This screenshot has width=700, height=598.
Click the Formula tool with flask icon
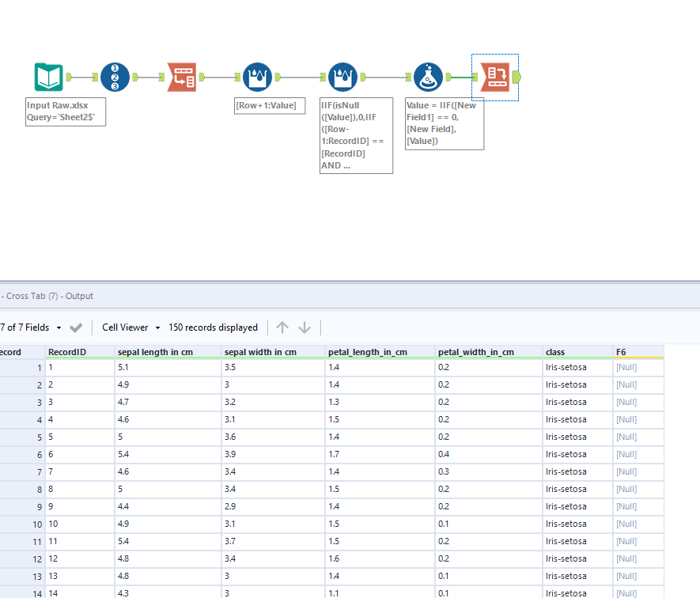(x=428, y=77)
